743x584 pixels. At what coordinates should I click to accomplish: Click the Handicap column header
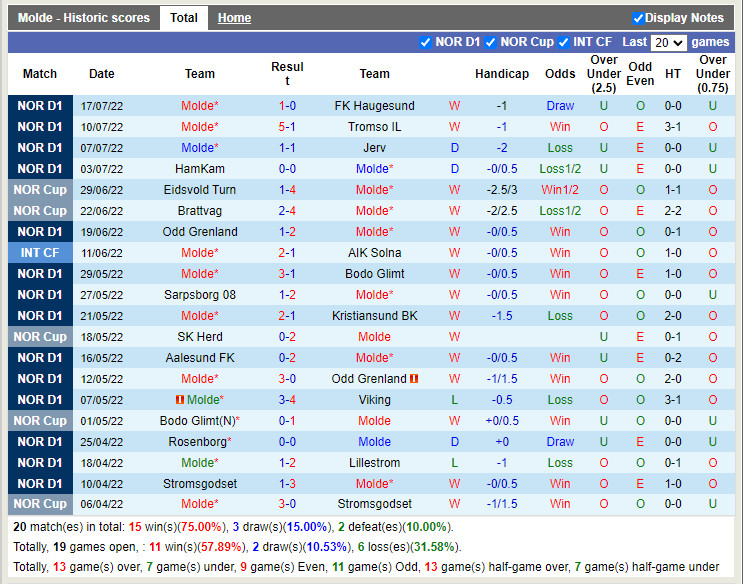coord(501,74)
